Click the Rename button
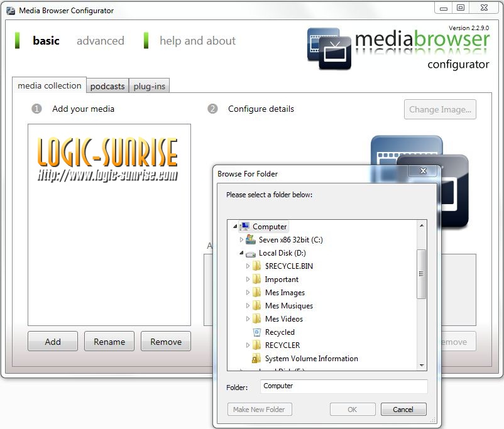The width and height of the screenshot is (504, 429). [109, 341]
